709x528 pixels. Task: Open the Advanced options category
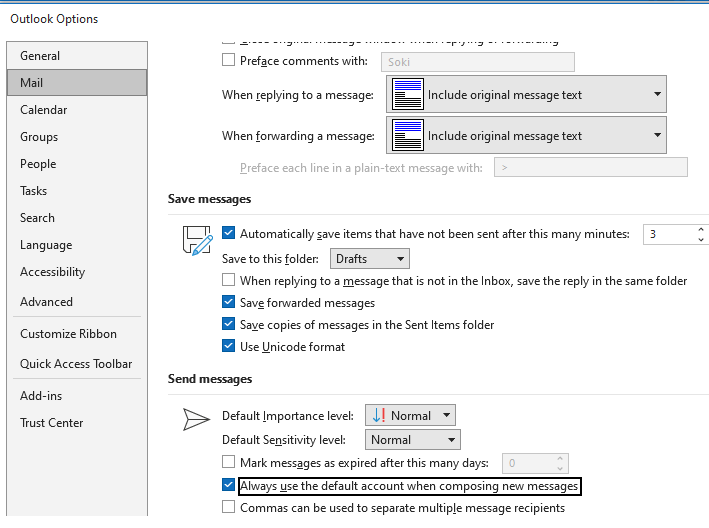77,302
